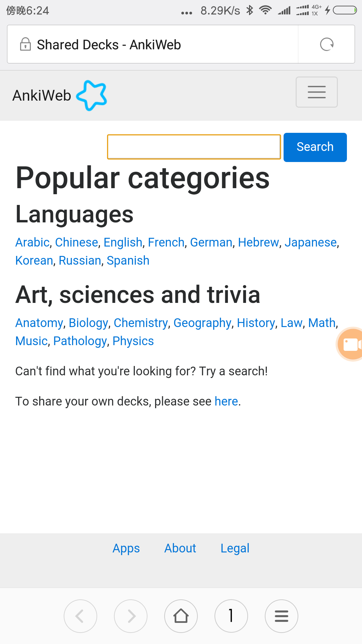Viewport: 362px width, 644px height.
Task: Tap the orange floating video recorder icon
Action: coord(350,344)
